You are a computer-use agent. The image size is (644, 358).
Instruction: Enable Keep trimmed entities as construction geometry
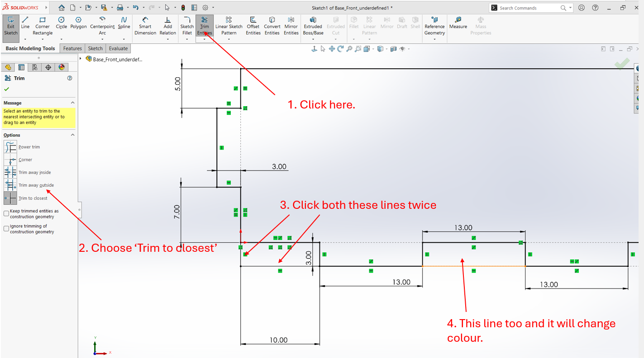[x=6, y=213]
